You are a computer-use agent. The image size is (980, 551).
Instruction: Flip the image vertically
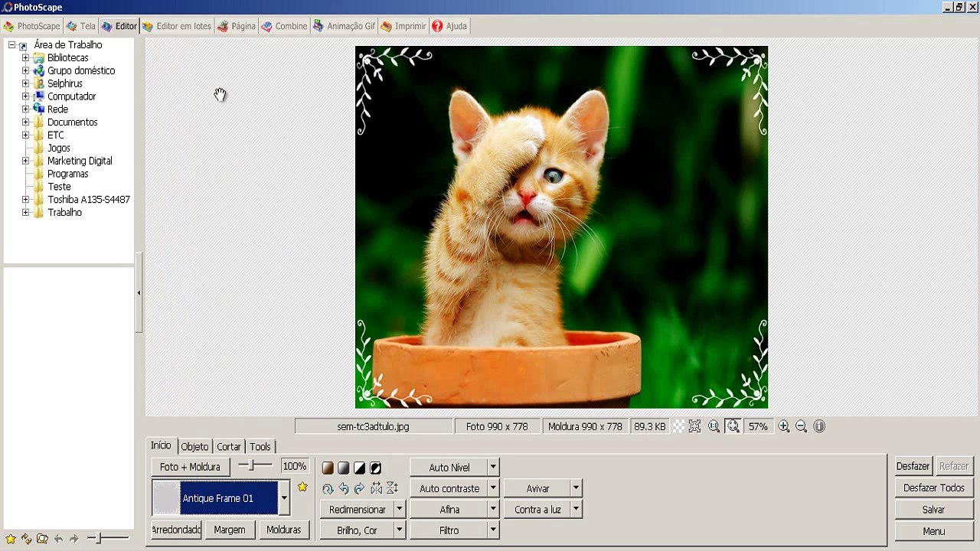392,488
